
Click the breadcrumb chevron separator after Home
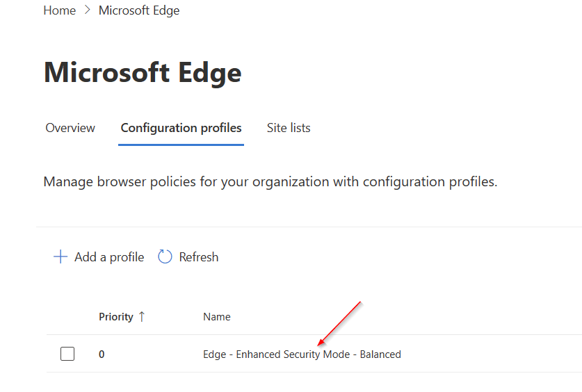coord(88,10)
